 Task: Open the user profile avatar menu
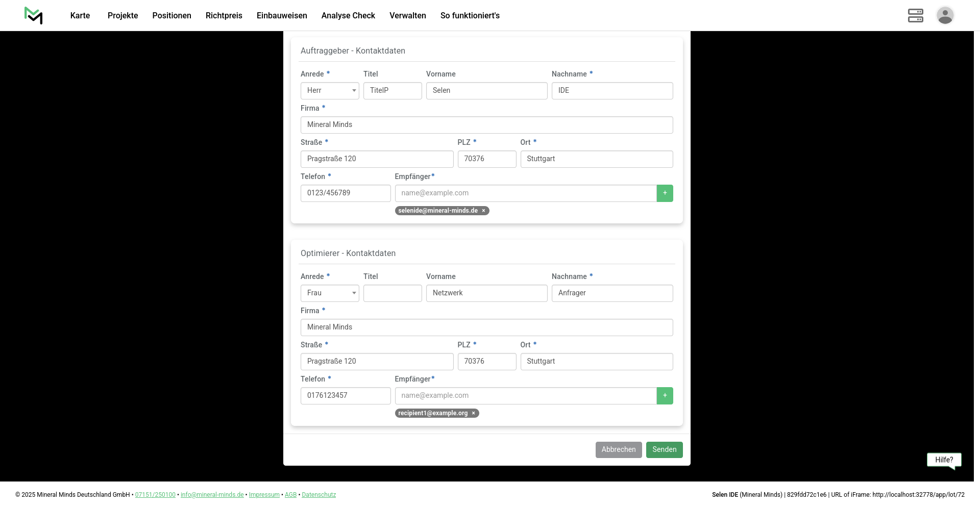945,15
